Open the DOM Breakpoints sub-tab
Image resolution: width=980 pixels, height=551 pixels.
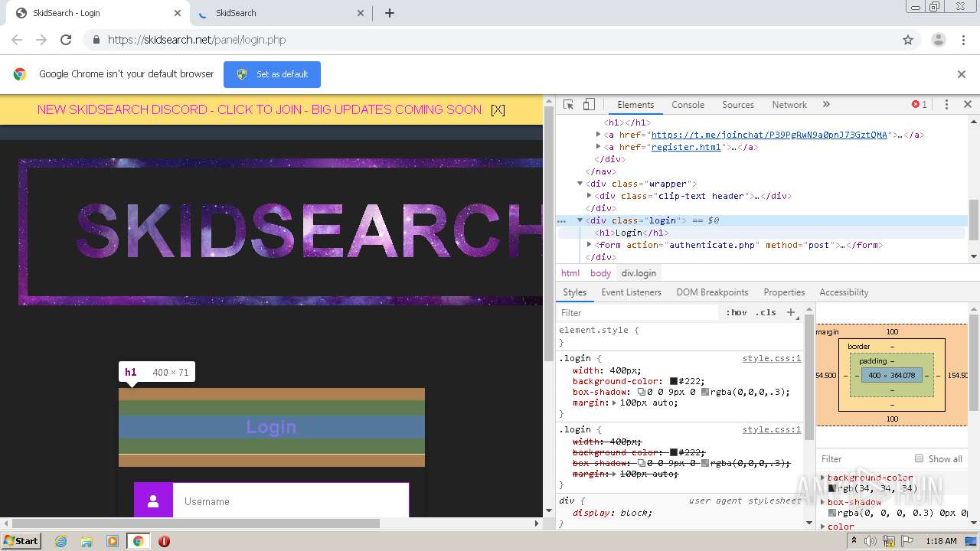pos(712,292)
